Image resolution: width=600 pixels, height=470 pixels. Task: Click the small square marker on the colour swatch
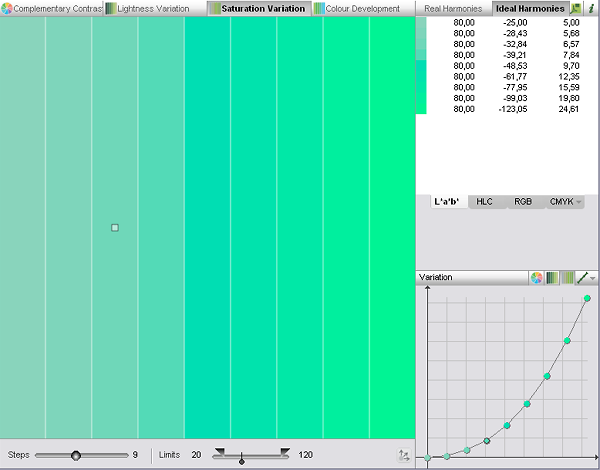[x=115, y=228]
